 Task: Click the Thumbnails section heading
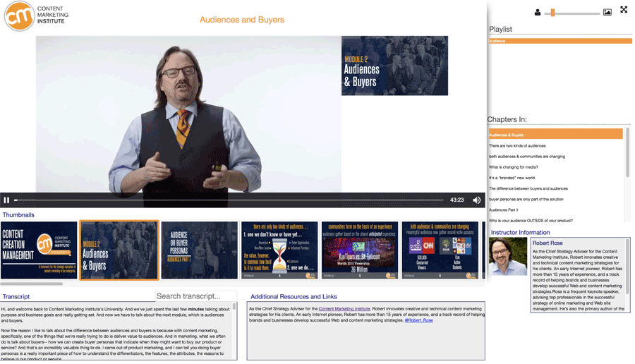click(x=18, y=214)
